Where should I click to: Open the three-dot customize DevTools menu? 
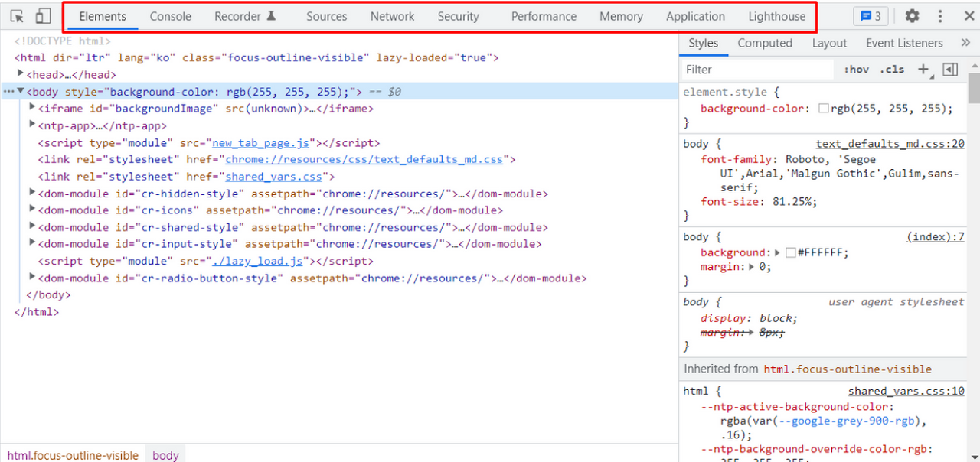(940, 16)
